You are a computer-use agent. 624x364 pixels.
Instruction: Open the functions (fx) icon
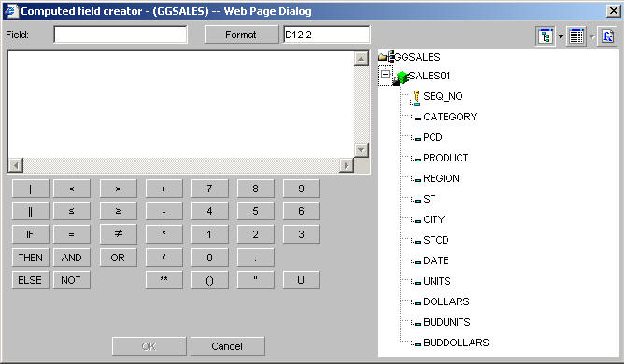coord(607,36)
